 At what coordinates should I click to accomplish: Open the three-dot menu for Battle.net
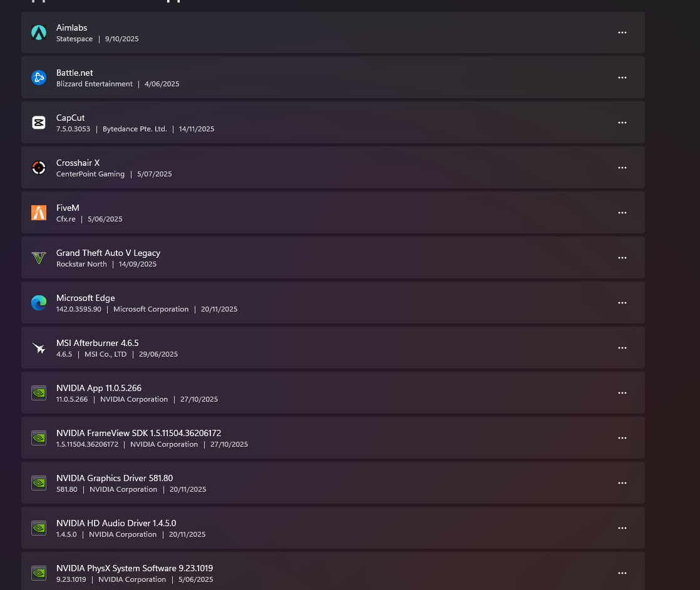point(622,78)
